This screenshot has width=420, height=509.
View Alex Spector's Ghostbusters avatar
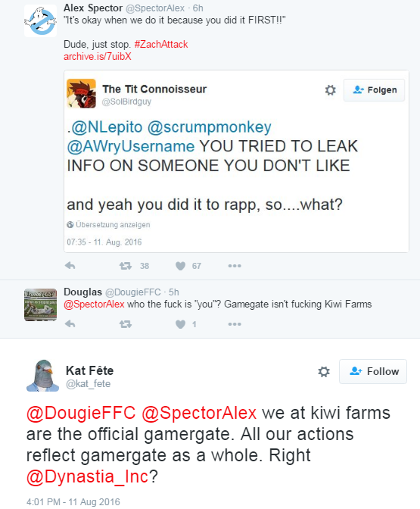tap(41, 20)
